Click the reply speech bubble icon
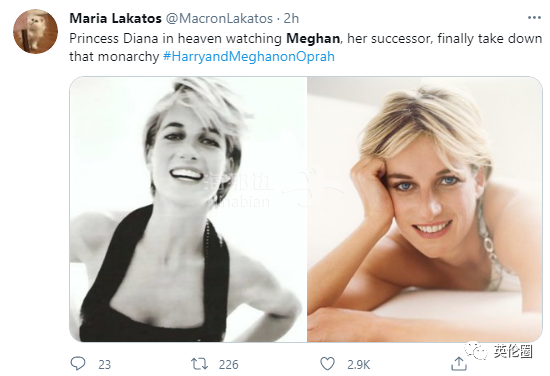 pos(78,363)
